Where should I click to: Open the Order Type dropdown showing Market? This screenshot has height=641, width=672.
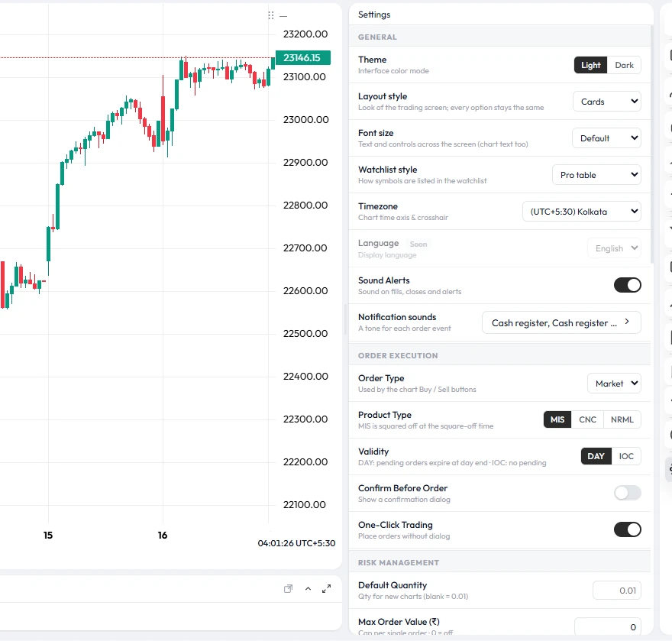[614, 384]
